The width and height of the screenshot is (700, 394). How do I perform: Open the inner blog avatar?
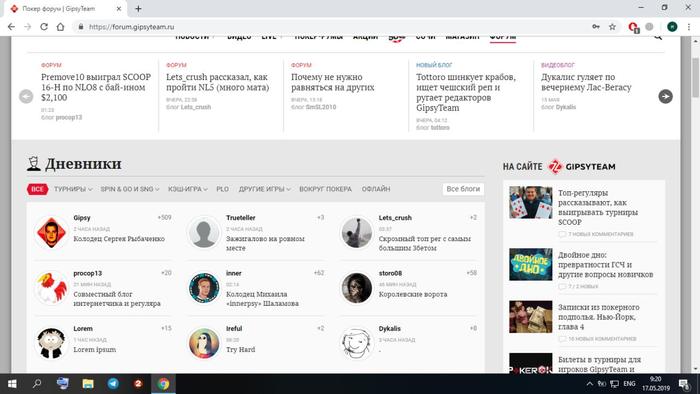(204, 288)
